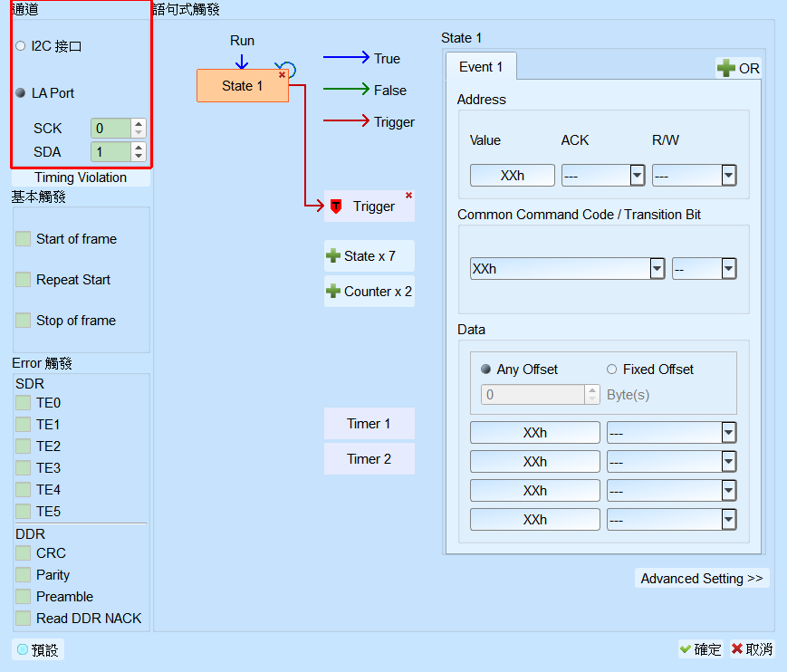Select the Trigger node in the diagram
The image size is (787, 672).
point(370,206)
